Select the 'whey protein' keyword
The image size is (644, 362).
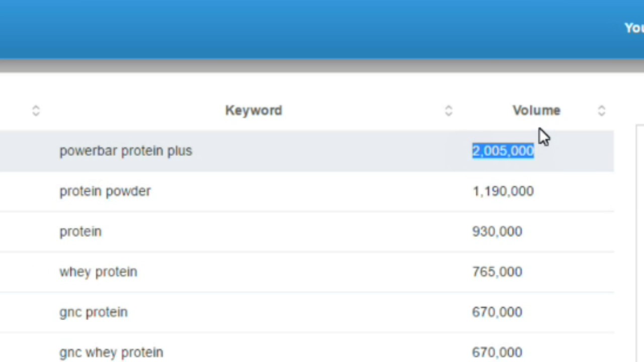point(98,272)
